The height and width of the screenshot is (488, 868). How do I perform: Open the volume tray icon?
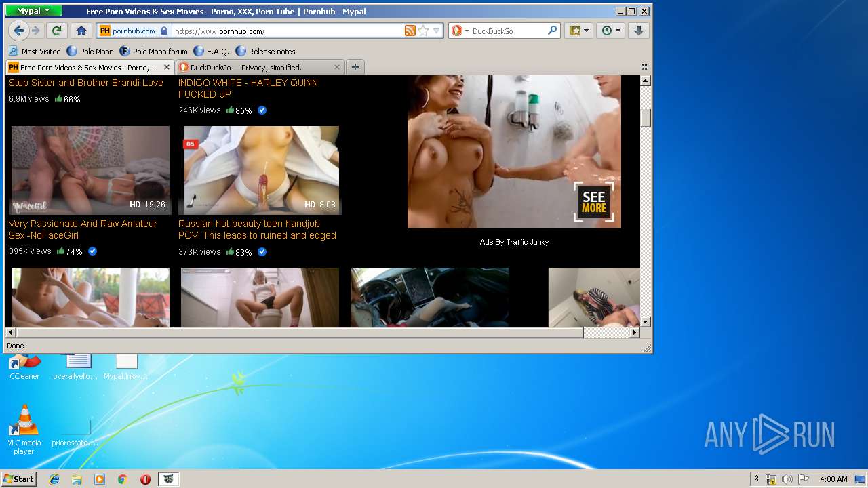787,479
